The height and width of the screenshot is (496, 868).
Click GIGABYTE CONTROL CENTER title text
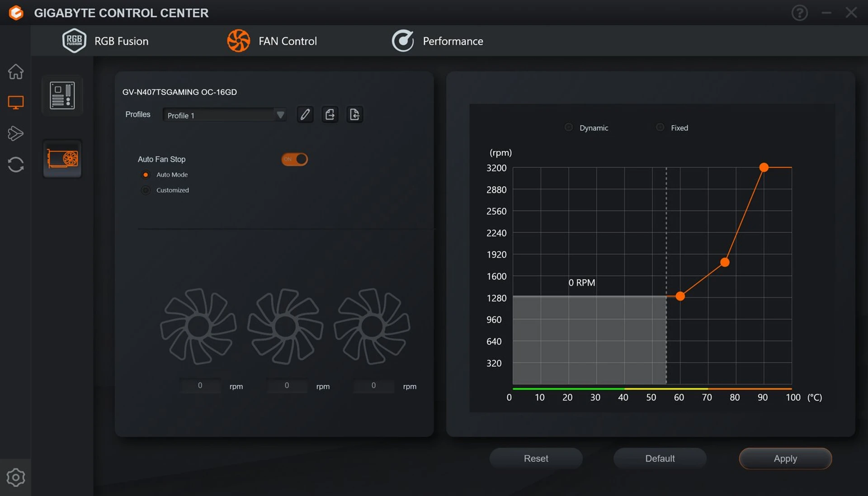click(x=121, y=13)
